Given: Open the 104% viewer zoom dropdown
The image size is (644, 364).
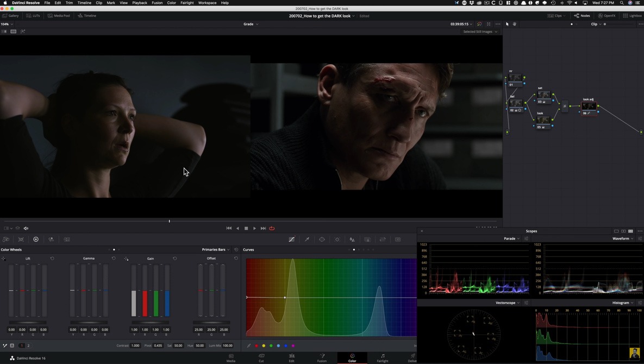Looking at the screenshot, I should (x=7, y=24).
